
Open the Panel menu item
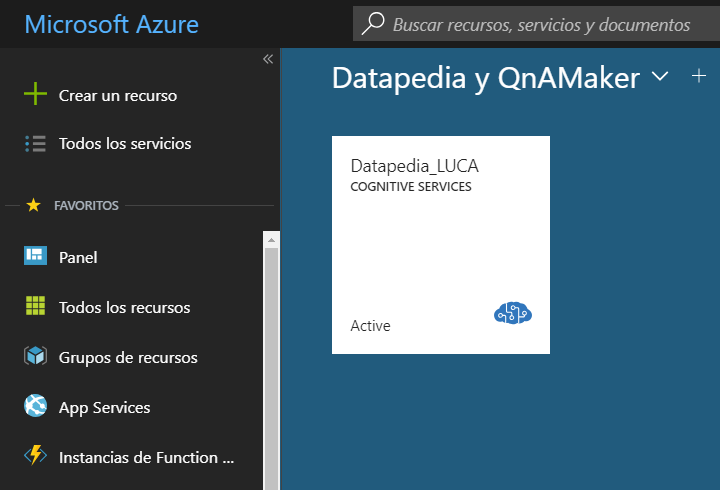coord(78,257)
